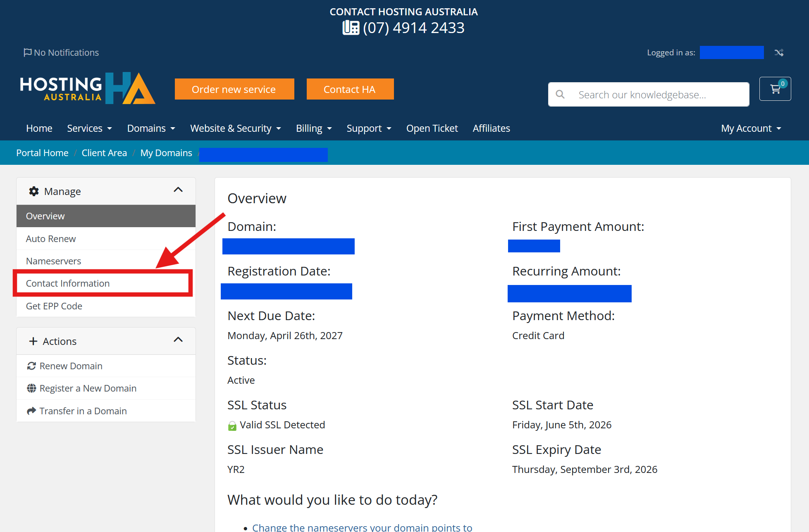
Task: Click the Hosting Australia logo
Action: tap(88, 88)
